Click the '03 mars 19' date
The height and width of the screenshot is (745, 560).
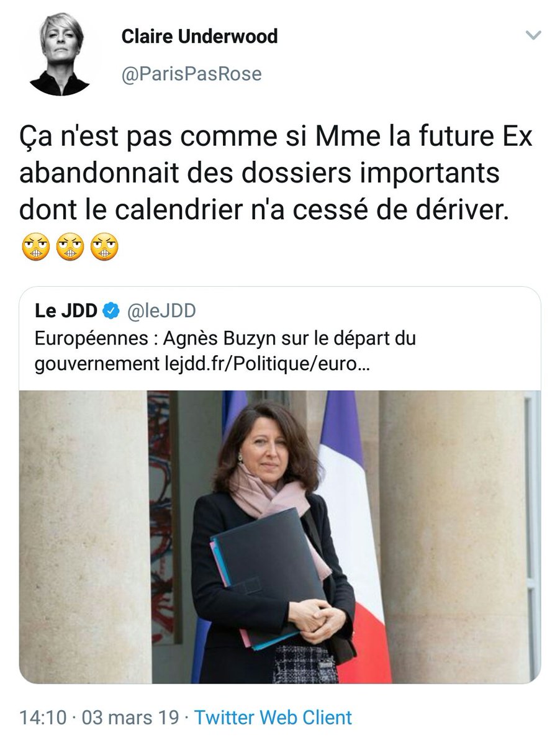click(x=132, y=718)
